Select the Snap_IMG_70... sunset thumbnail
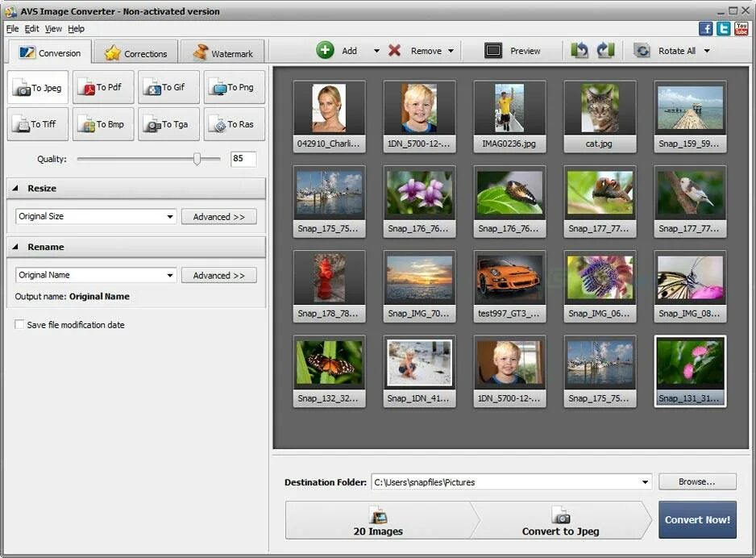756x558 pixels. pos(419,286)
